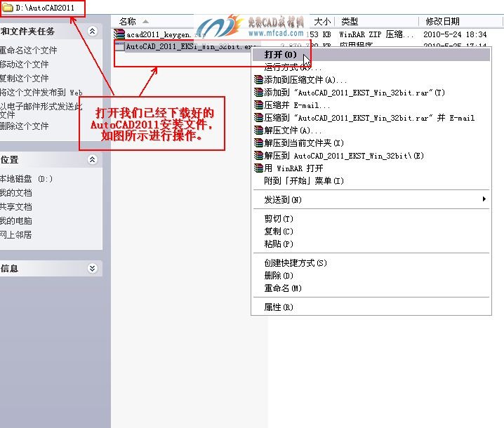Image resolution: width=504 pixels, height=428 pixels.
Task: Open 属性(R) from context menu
Action: point(371,307)
